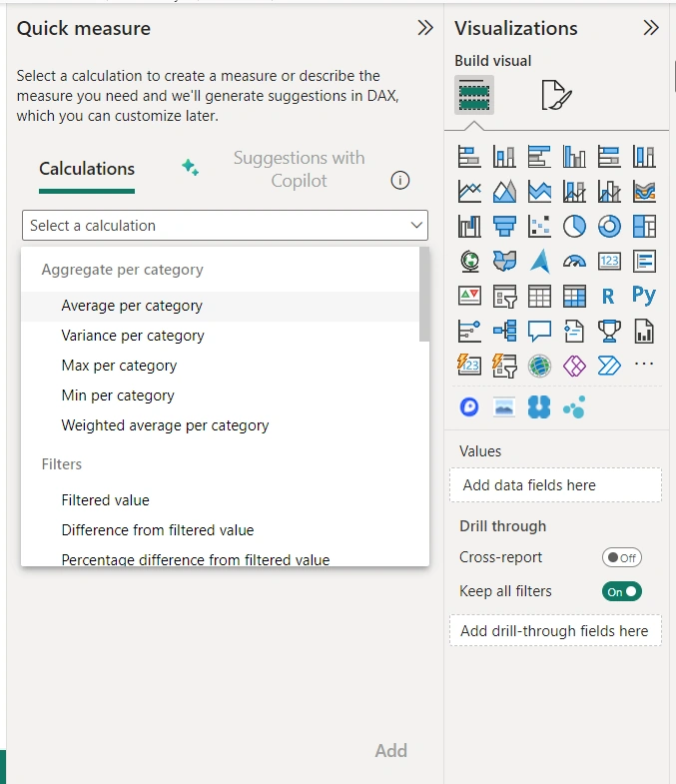Select the Donut chart visual
676x784 pixels.
point(609,227)
